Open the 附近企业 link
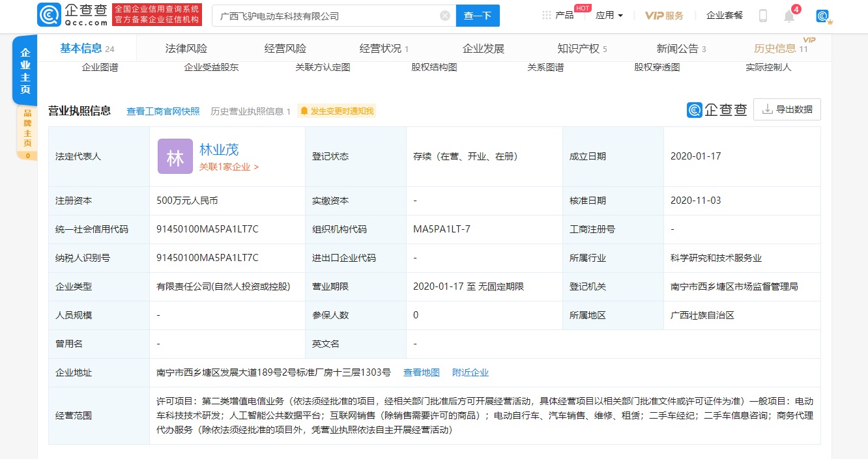868x459 pixels. pos(470,372)
